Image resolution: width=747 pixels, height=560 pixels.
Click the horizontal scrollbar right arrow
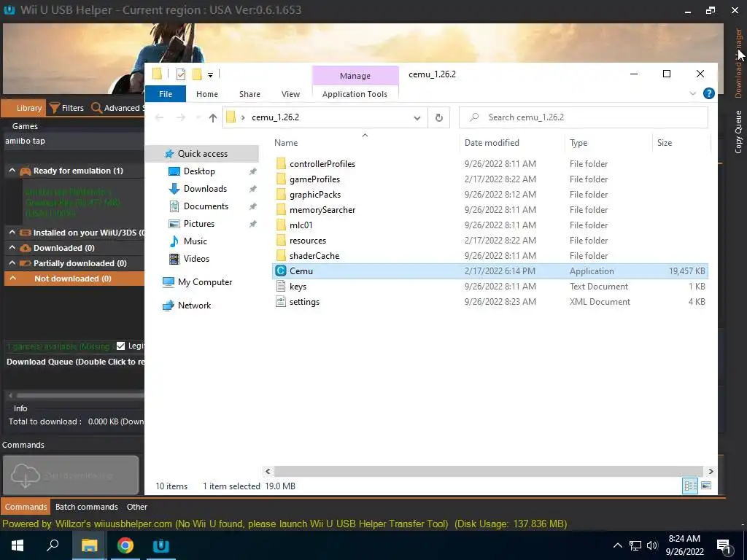(x=711, y=472)
